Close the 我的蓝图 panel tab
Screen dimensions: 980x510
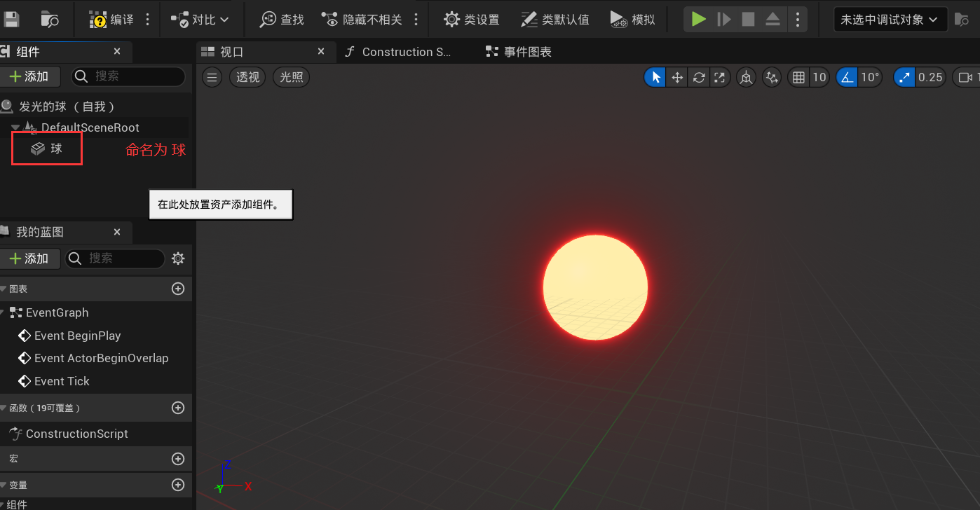click(x=117, y=232)
